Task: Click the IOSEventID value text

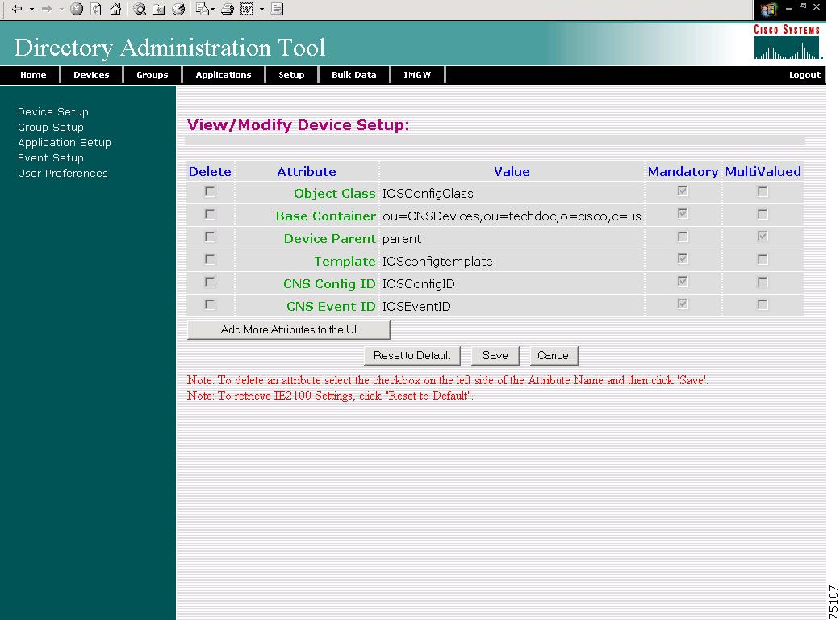Action: click(x=416, y=307)
